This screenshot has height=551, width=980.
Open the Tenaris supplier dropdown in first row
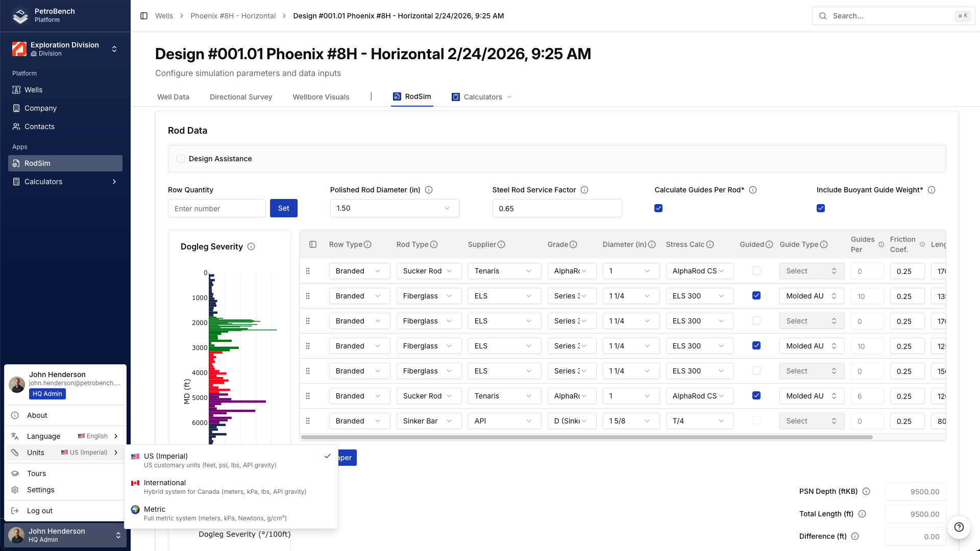pyautogui.click(x=504, y=271)
